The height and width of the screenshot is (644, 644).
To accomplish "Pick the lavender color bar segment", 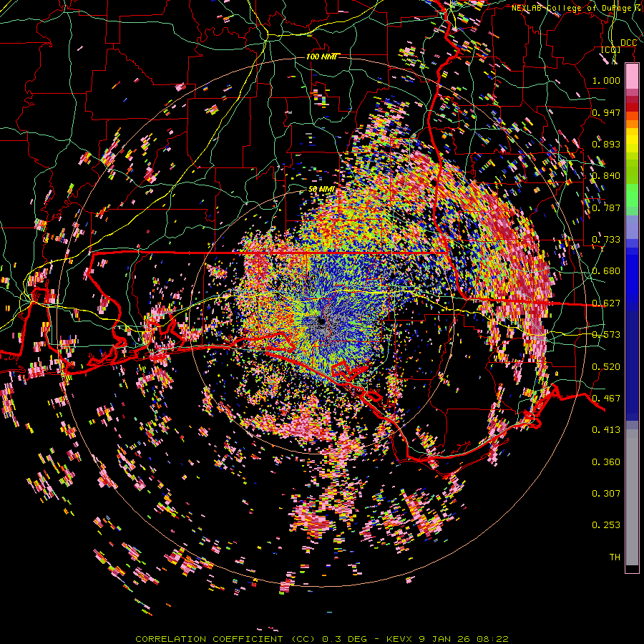I will point(632,227).
